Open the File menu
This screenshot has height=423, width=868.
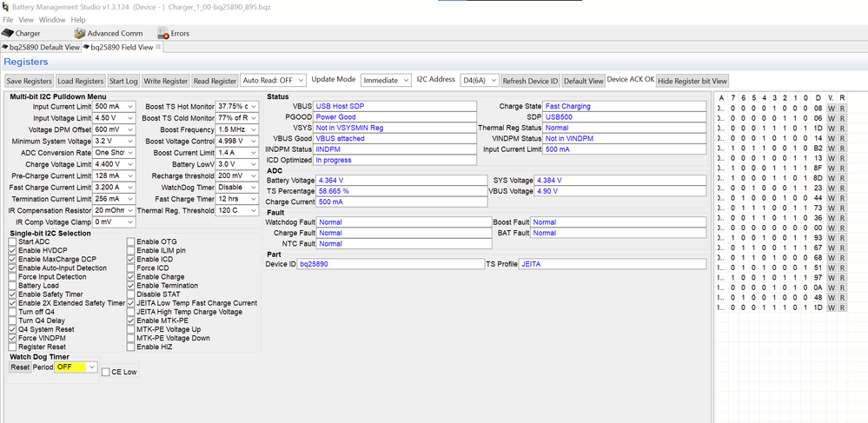click(8, 20)
